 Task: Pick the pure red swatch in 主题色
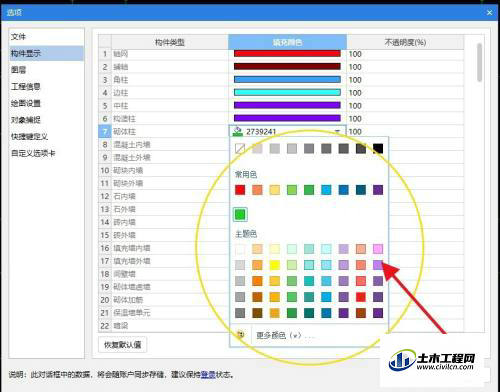click(x=361, y=297)
